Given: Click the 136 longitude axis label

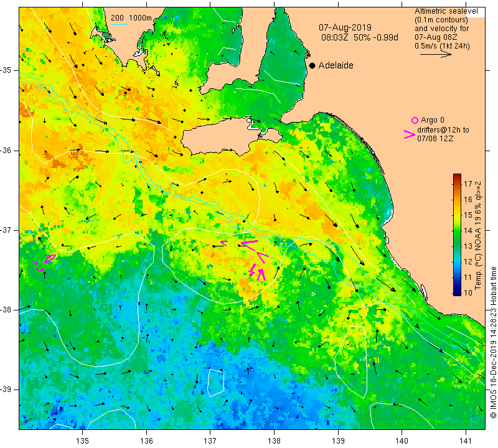Looking at the screenshot, I should [146, 441].
